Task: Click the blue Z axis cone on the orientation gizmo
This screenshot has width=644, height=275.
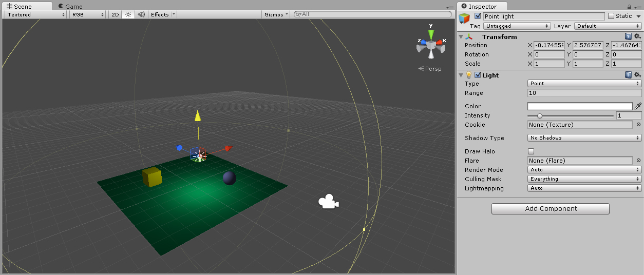Action: tap(423, 42)
